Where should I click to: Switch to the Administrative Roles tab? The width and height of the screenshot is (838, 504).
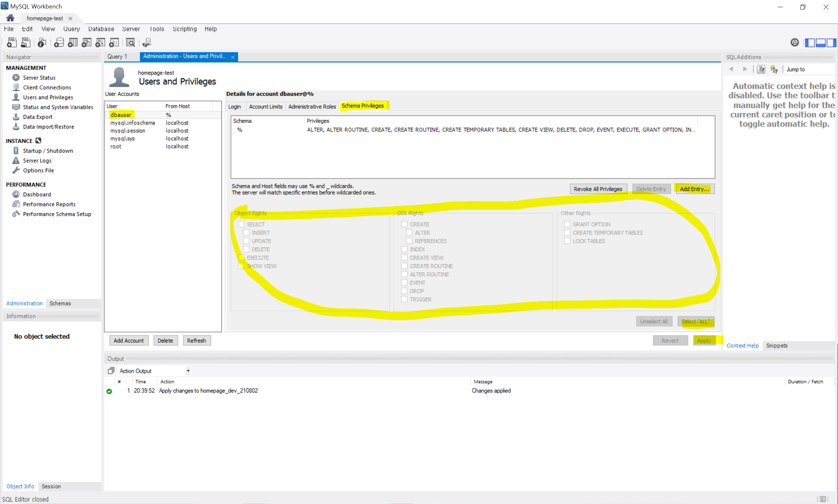312,106
